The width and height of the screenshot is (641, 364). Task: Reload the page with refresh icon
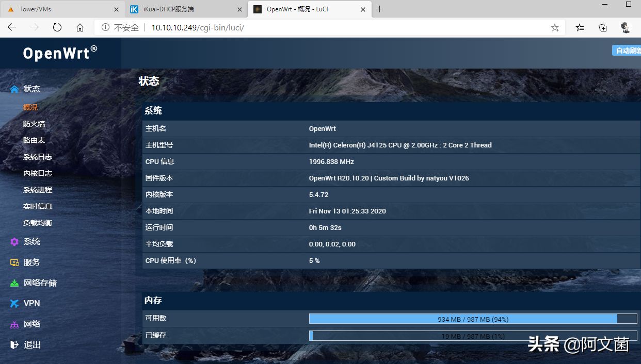tap(57, 27)
